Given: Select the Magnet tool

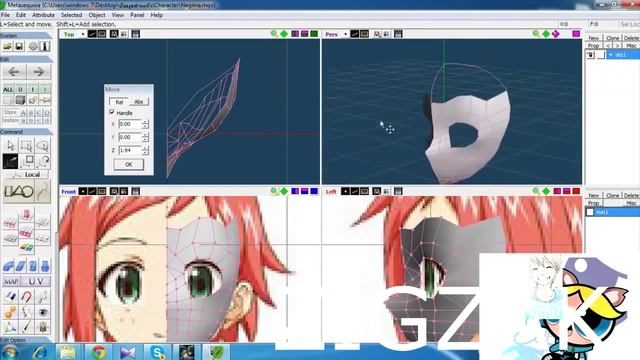Looking at the screenshot, I should click(x=26, y=297).
